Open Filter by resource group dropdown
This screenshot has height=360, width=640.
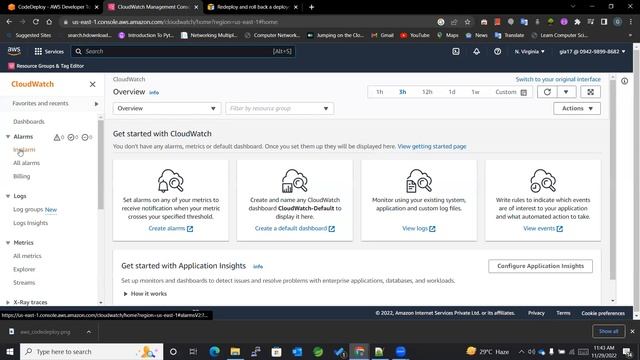[280, 108]
